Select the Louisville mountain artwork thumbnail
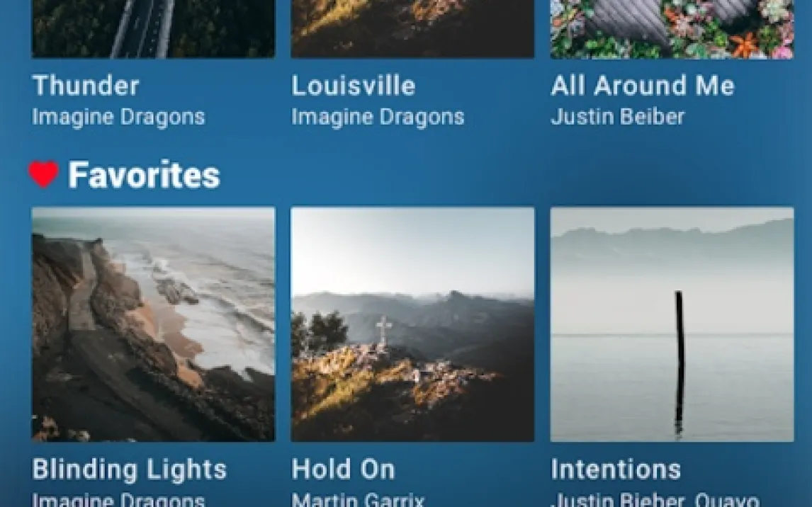The width and height of the screenshot is (812, 507). tap(413, 29)
